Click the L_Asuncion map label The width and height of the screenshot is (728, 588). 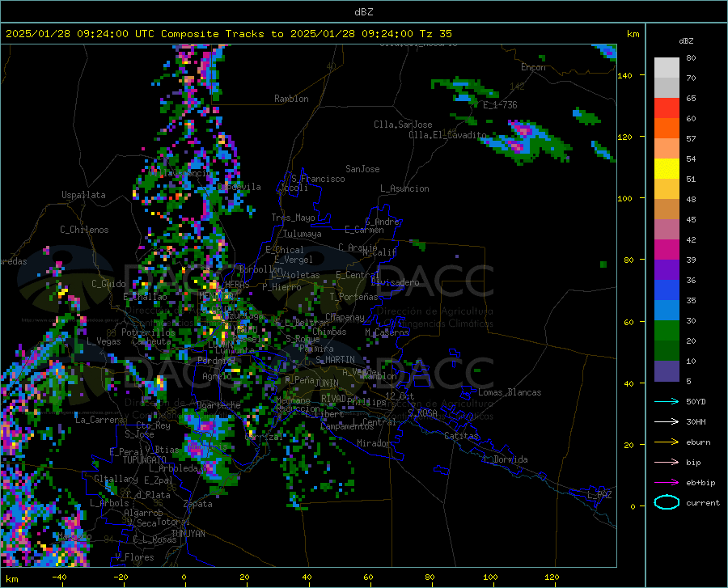[x=404, y=188]
